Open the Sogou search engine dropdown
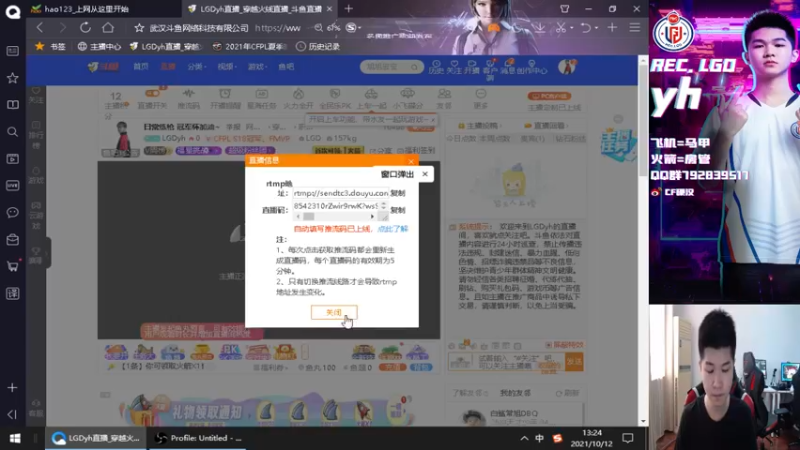The width and height of the screenshot is (800, 450). pyautogui.click(x=353, y=28)
